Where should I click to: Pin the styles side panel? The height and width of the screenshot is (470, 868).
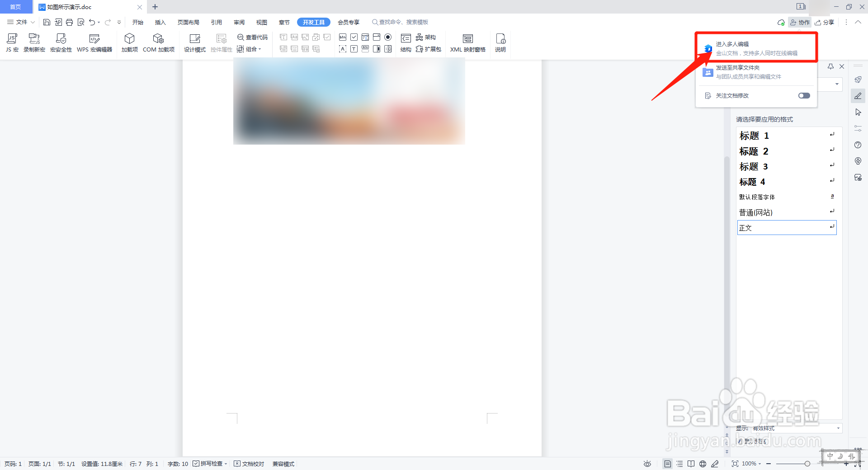pos(830,66)
